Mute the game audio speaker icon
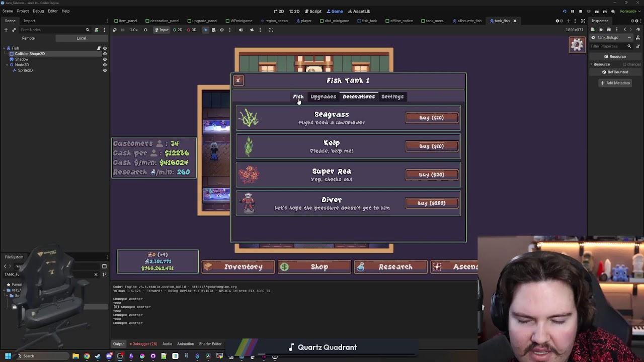This screenshot has width=644, height=362. pos(240,30)
